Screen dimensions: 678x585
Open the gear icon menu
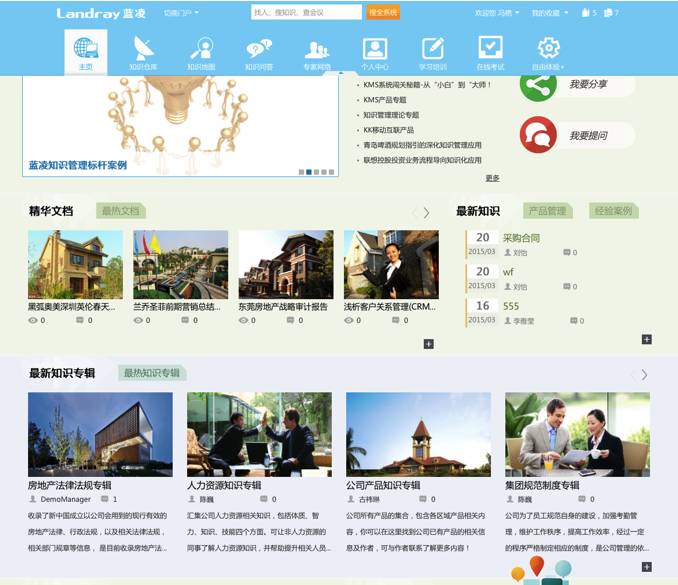(x=548, y=48)
